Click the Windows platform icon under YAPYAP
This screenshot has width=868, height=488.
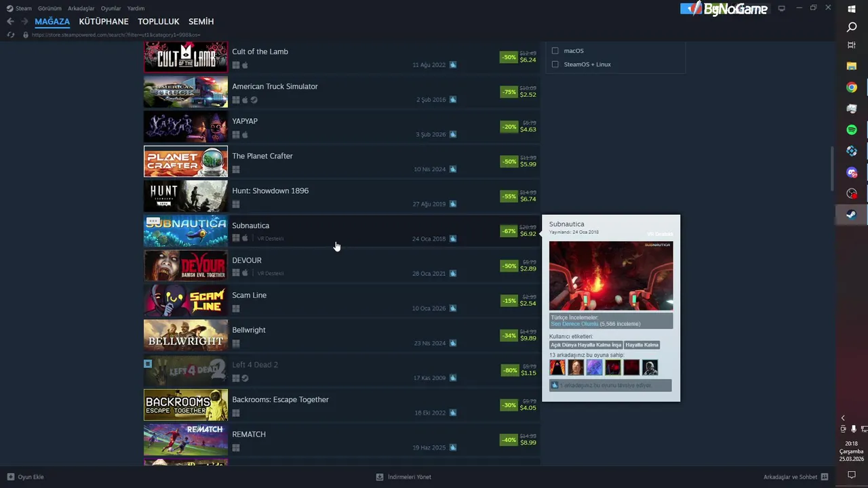click(236, 135)
